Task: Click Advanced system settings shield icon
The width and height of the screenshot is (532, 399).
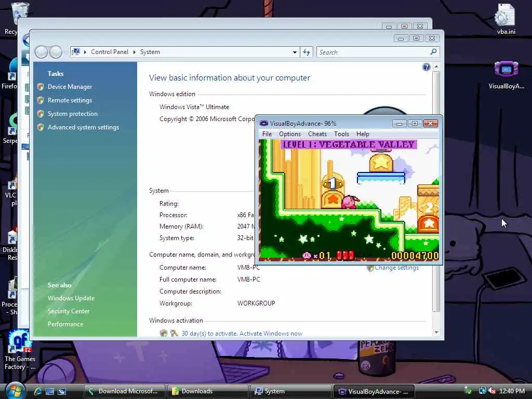Action: 41,128
